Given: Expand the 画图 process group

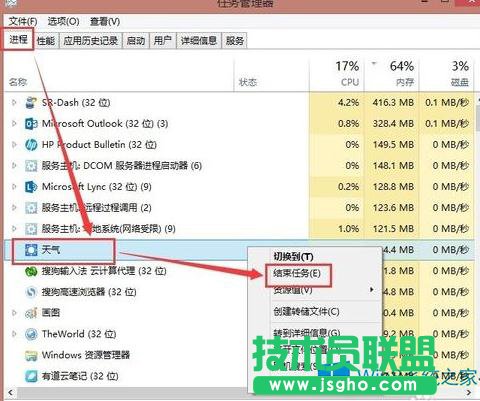Looking at the screenshot, I should [14, 313].
